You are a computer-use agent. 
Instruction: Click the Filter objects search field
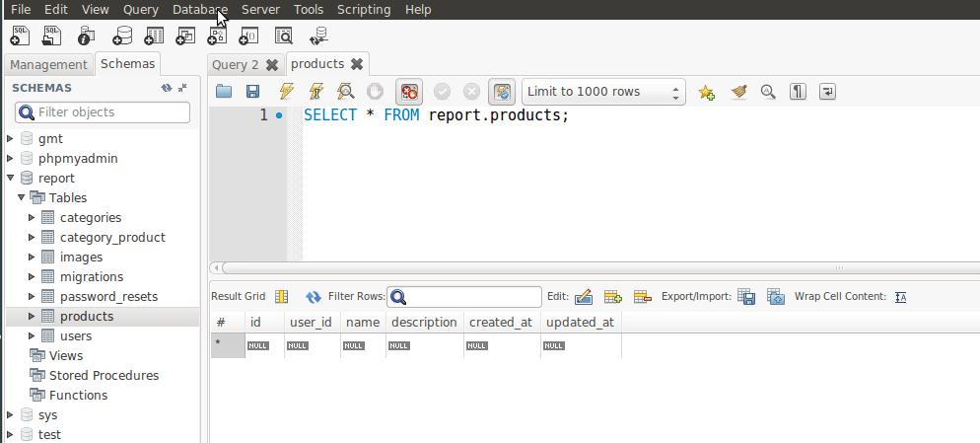pyautogui.click(x=103, y=112)
